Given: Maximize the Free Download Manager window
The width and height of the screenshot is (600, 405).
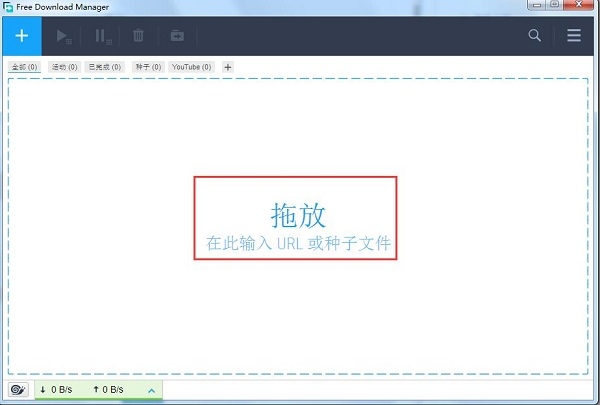Looking at the screenshot, I should [554, 5].
